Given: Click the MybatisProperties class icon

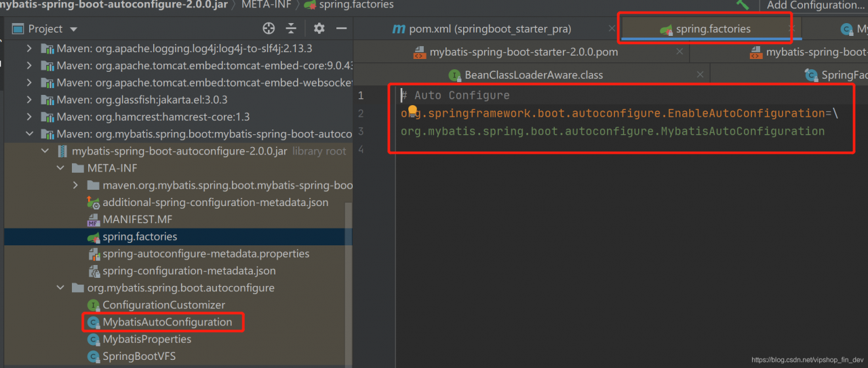Looking at the screenshot, I should [x=94, y=339].
